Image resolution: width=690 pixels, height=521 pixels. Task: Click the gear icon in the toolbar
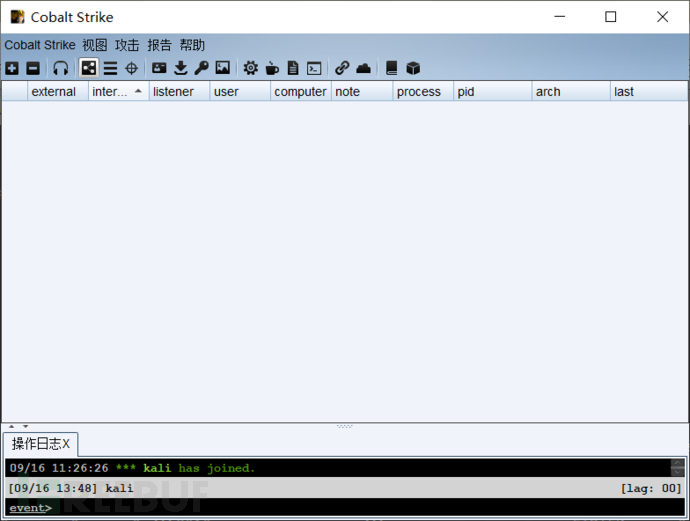tap(251, 68)
